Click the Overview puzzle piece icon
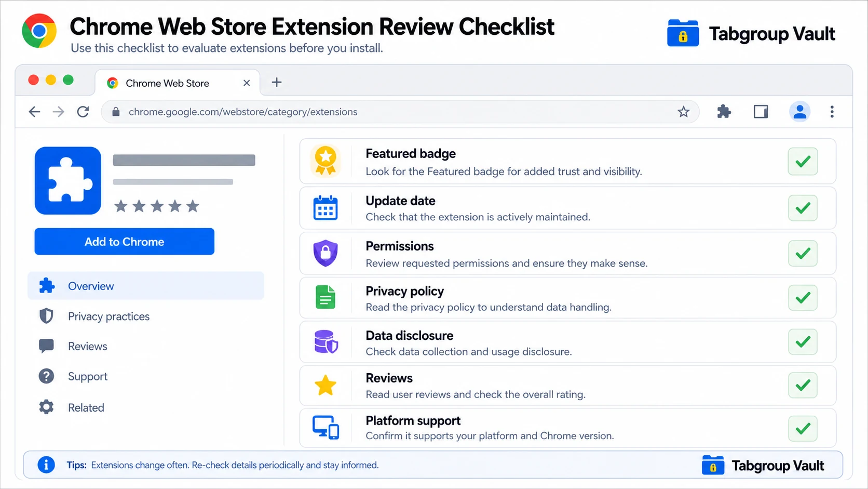This screenshot has width=868, height=489. click(47, 285)
